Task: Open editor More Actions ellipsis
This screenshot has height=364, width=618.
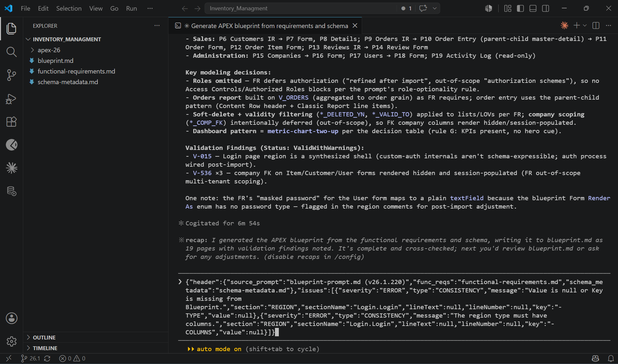Action: [x=608, y=25]
